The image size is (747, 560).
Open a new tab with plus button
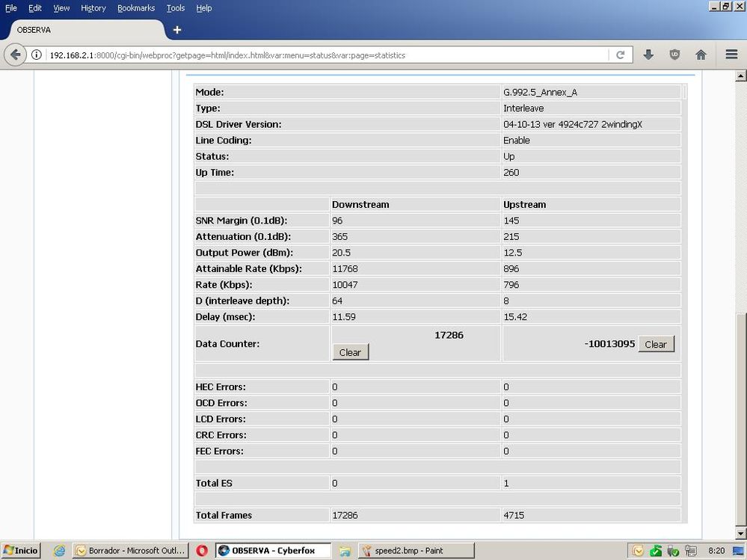pyautogui.click(x=177, y=30)
